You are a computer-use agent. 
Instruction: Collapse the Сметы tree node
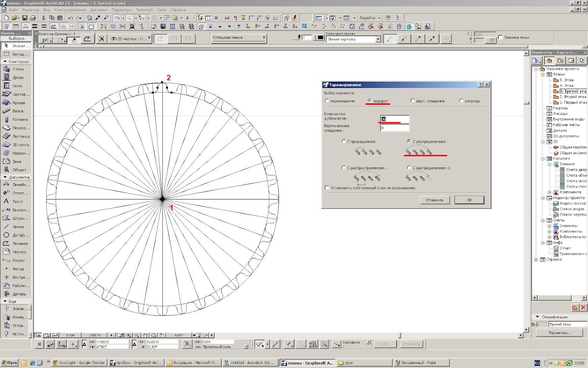click(x=542, y=220)
